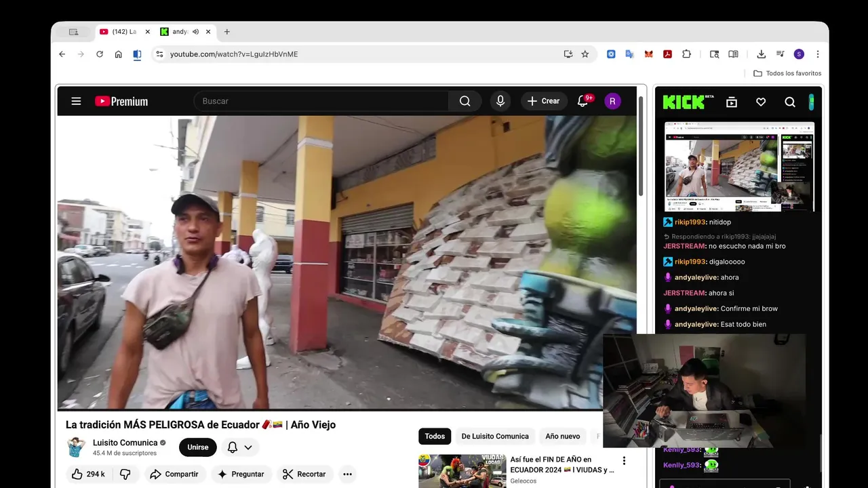The height and width of the screenshot is (488, 868).
Task: Switch to the Kick andy tab
Action: pos(178,32)
